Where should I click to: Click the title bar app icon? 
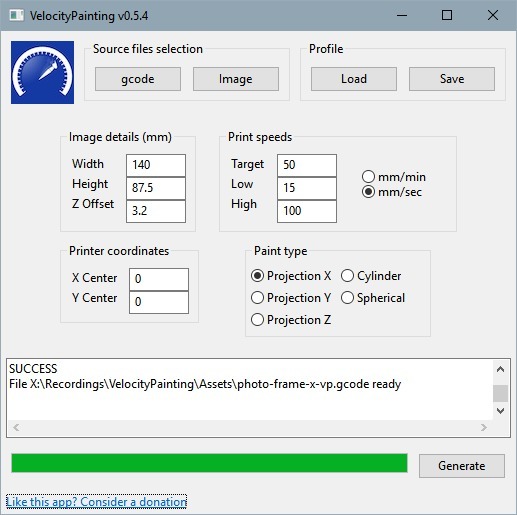(17, 15)
